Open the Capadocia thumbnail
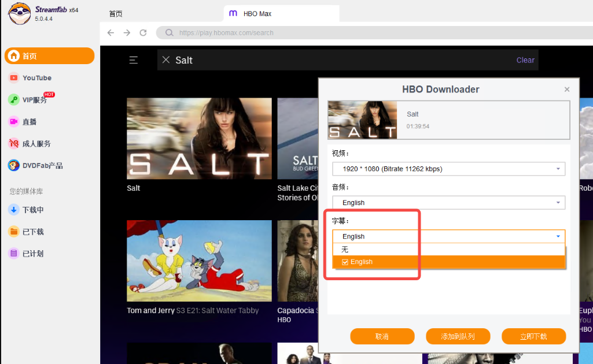The image size is (593, 364). (297, 261)
